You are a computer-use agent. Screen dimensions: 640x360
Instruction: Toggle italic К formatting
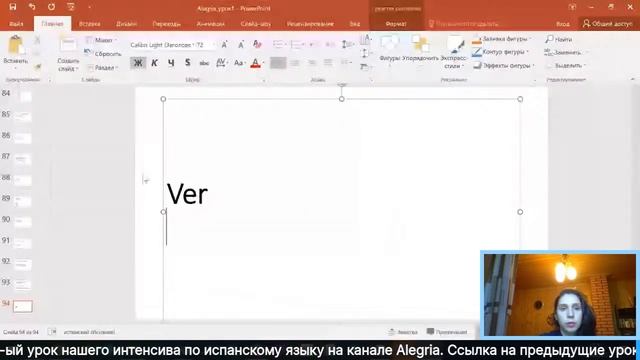pyautogui.click(x=154, y=63)
